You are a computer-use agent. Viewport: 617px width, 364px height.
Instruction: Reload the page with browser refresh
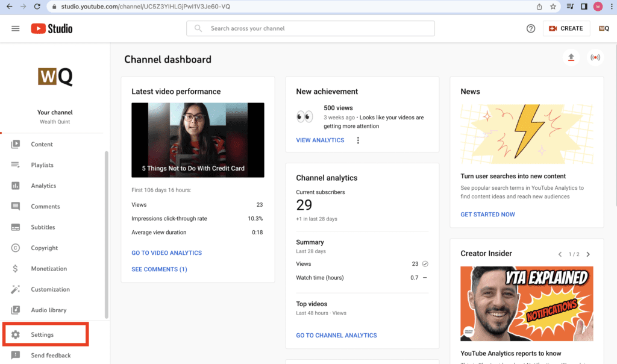coord(37,6)
